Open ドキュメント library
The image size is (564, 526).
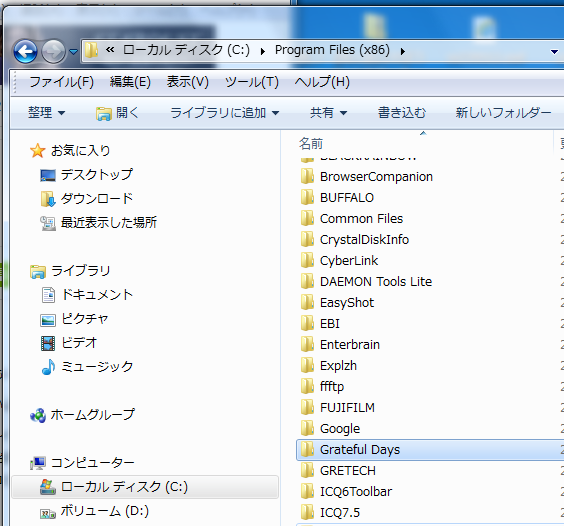coord(87,295)
